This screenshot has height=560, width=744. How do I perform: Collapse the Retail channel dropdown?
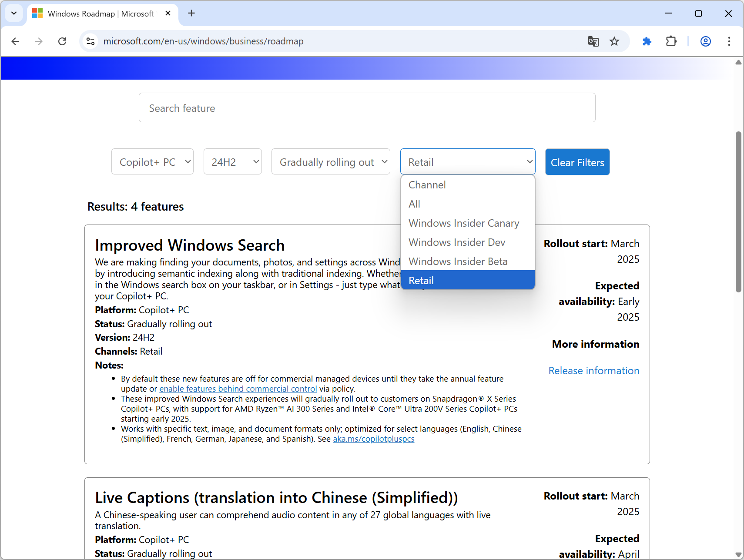tap(468, 161)
